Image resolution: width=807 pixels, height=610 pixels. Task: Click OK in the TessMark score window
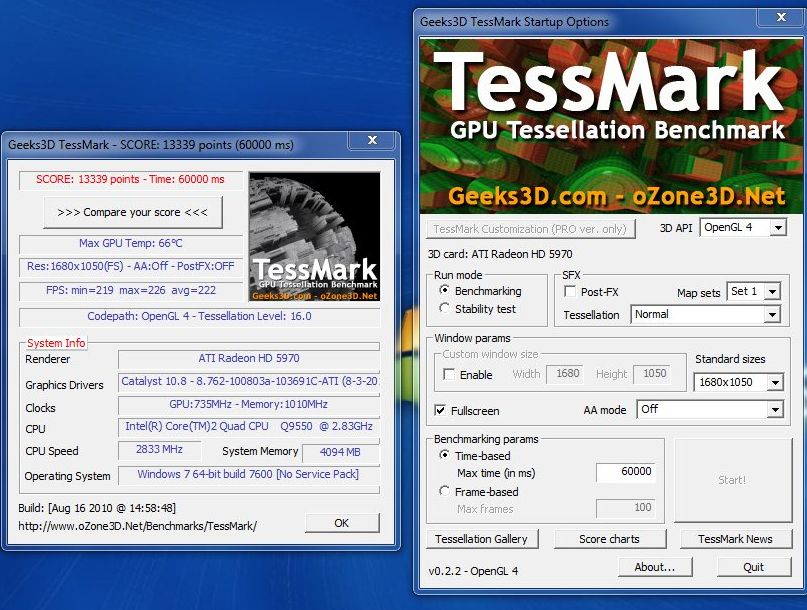342,523
